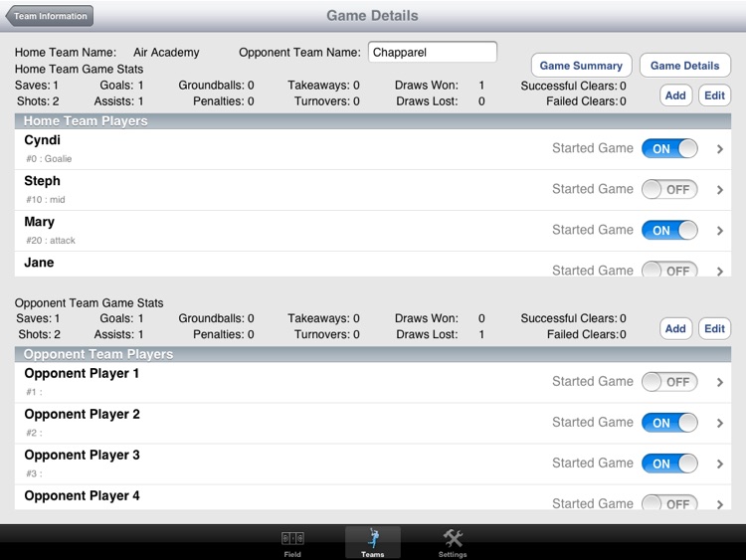Turn off Mary's Started Game switch

669,231
